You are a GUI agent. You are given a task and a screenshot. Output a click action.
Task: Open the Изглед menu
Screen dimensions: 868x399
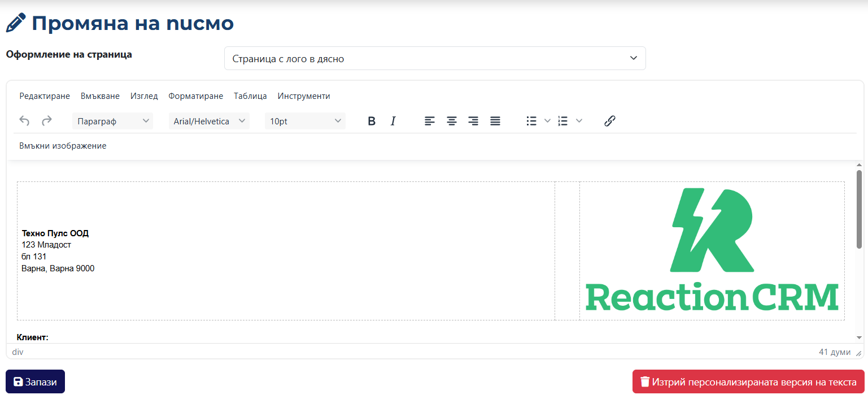click(144, 96)
